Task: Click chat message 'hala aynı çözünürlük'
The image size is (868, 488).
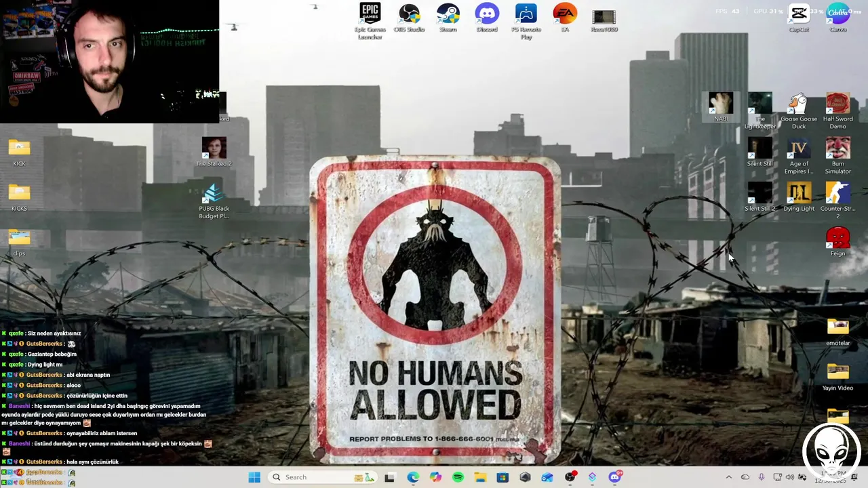Action: pos(92,462)
